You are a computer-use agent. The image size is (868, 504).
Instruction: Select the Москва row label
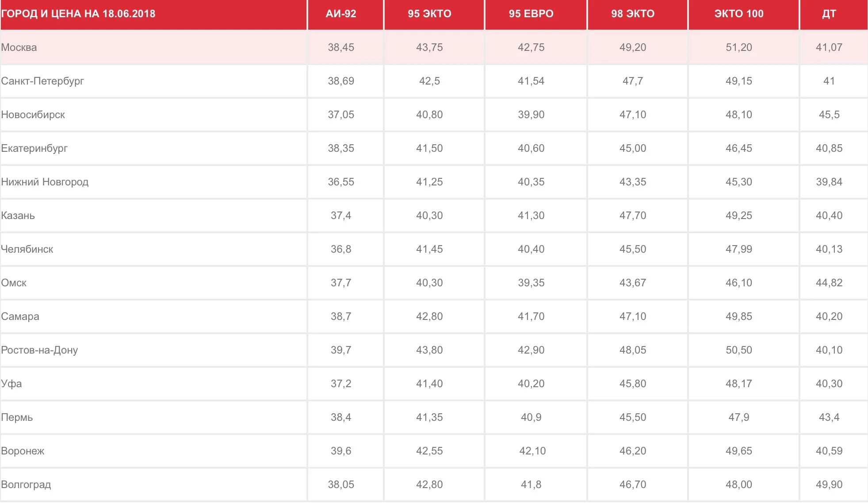(x=19, y=47)
